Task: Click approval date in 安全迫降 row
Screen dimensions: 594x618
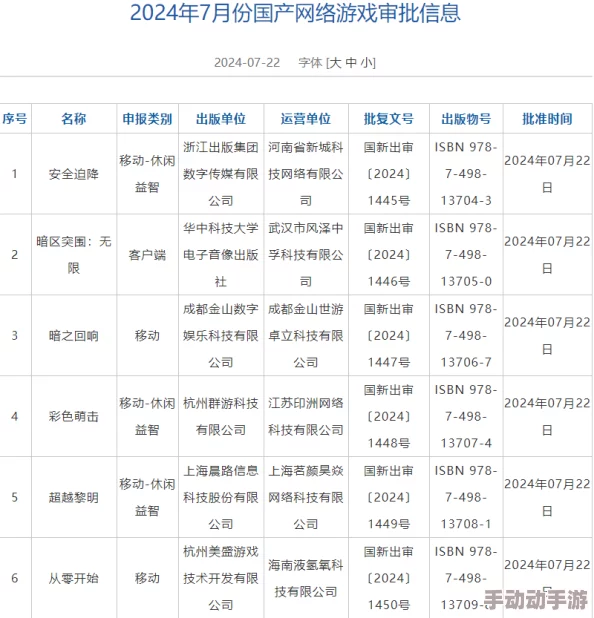Action: point(547,174)
